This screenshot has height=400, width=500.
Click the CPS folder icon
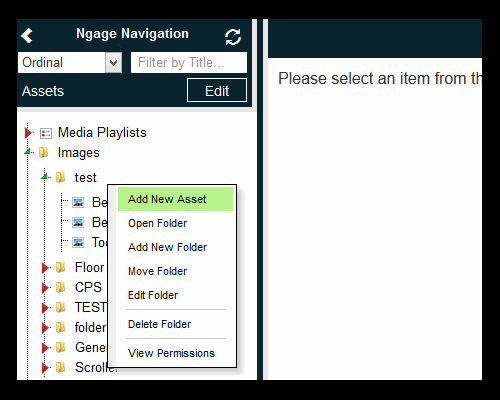point(61,287)
